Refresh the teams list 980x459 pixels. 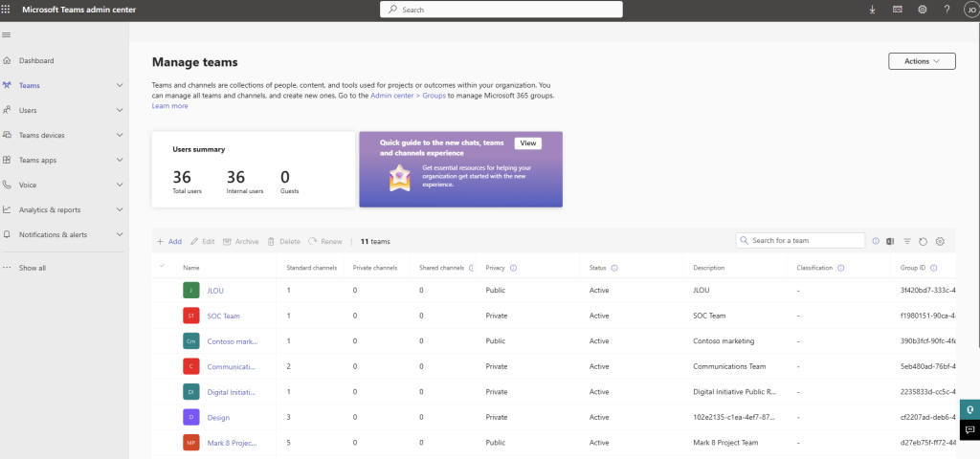pyautogui.click(x=924, y=241)
